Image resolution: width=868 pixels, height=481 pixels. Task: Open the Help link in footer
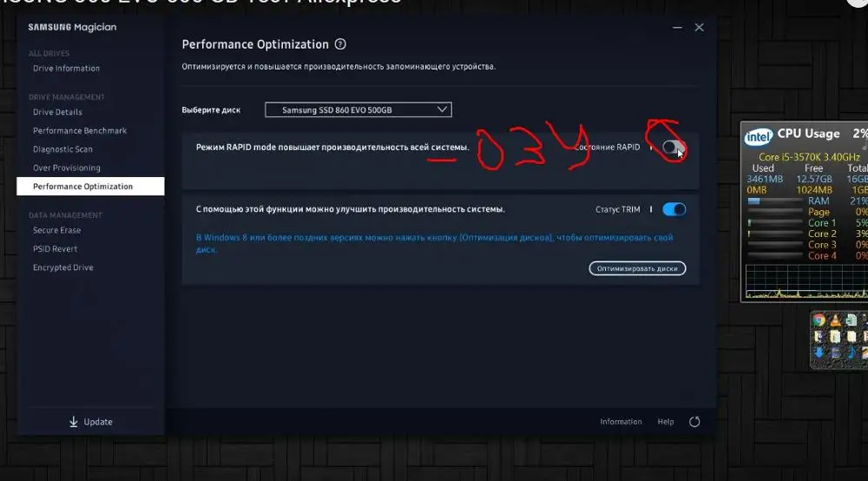[666, 422]
